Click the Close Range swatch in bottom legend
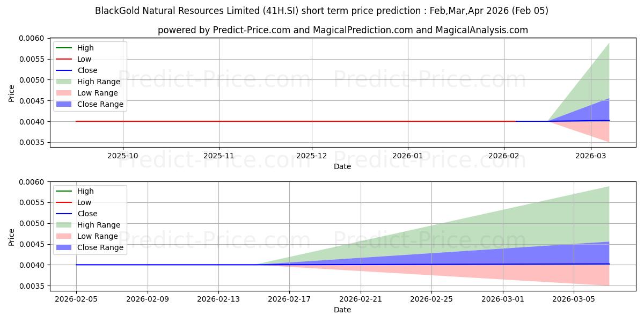 (65, 247)
